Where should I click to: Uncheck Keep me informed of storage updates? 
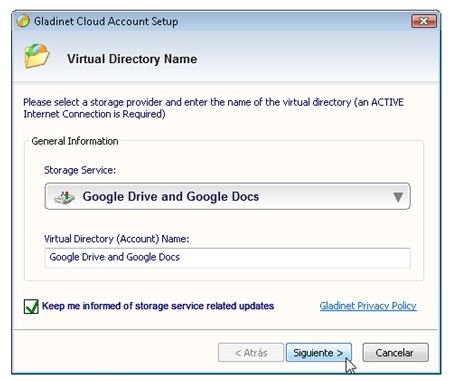(31, 306)
